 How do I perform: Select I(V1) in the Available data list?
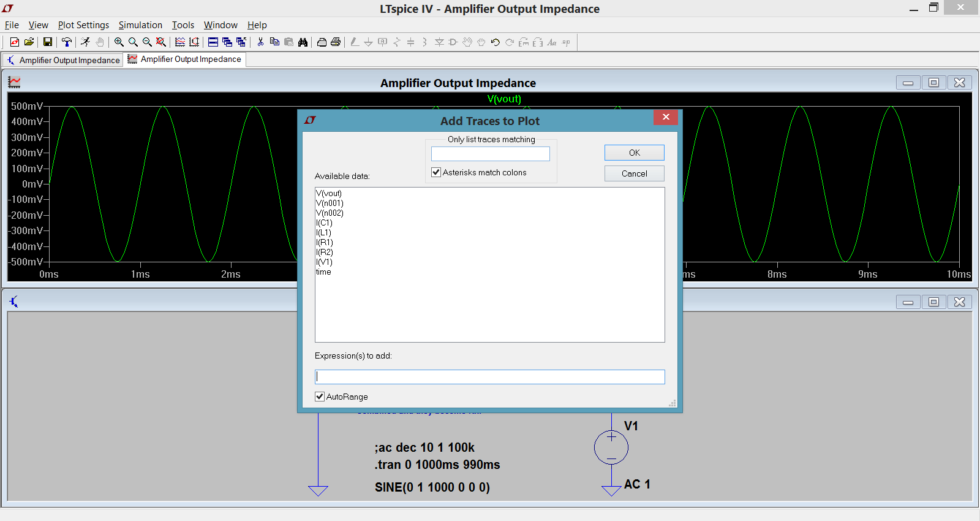(x=324, y=262)
